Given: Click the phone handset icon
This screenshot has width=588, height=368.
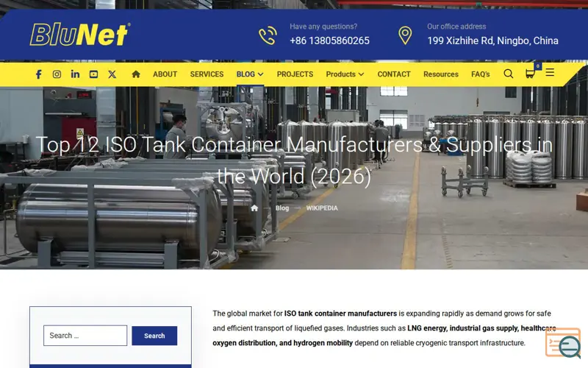Looking at the screenshot, I should pos(268,35).
